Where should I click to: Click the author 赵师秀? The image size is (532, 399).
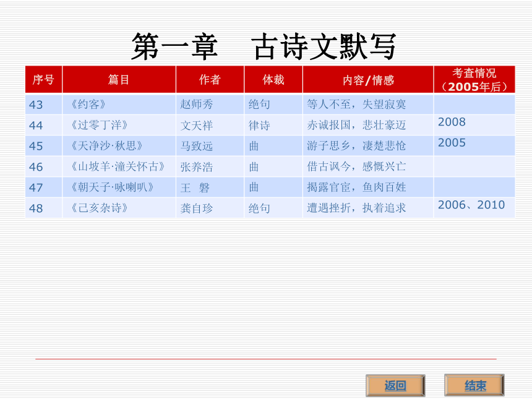(197, 104)
